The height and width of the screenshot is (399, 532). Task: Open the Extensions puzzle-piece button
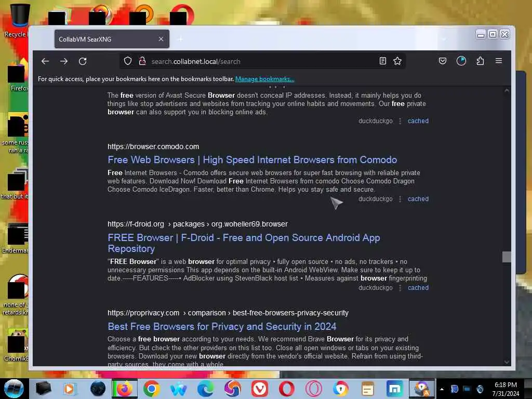480,61
